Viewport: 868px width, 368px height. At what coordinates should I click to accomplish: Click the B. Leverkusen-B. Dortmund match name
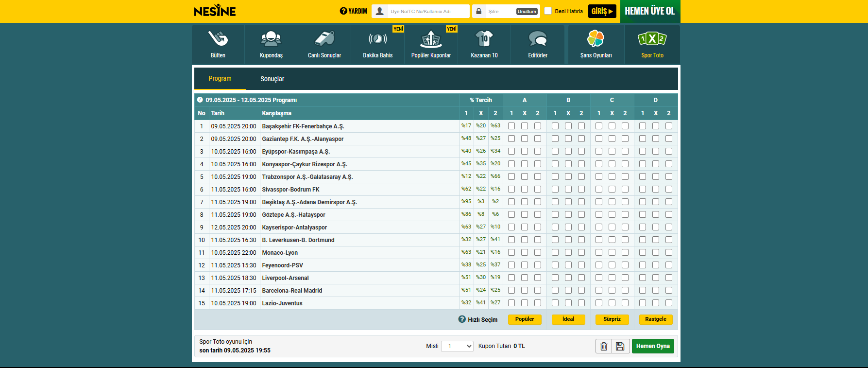click(298, 240)
